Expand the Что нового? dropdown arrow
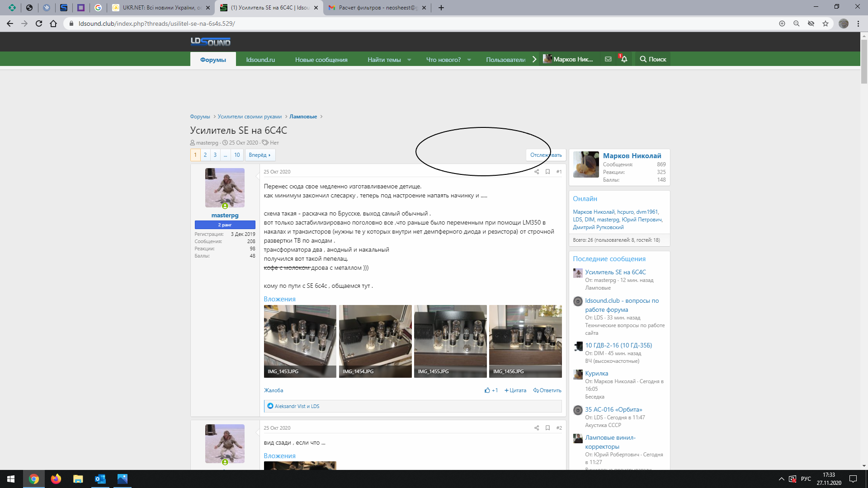This screenshot has width=868, height=488. click(x=469, y=60)
